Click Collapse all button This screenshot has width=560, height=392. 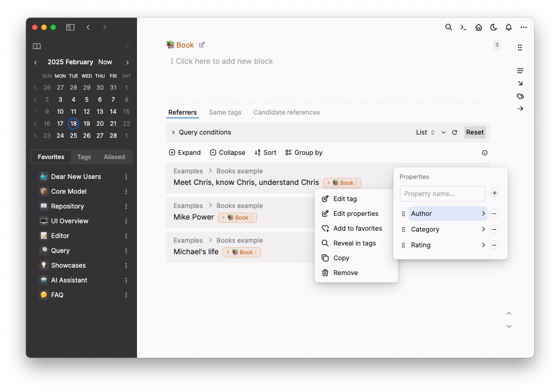pyautogui.click(x=227, y=153)
